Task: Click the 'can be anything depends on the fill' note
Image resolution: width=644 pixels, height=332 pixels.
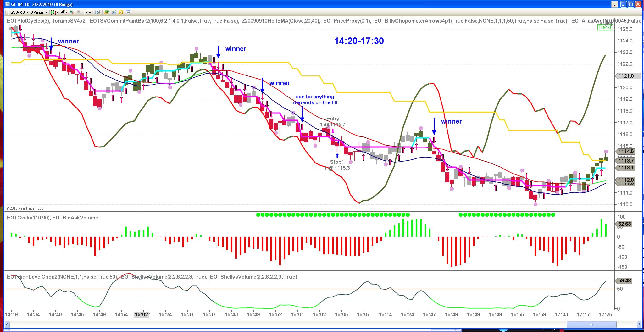Action: (x=315, y=100)
